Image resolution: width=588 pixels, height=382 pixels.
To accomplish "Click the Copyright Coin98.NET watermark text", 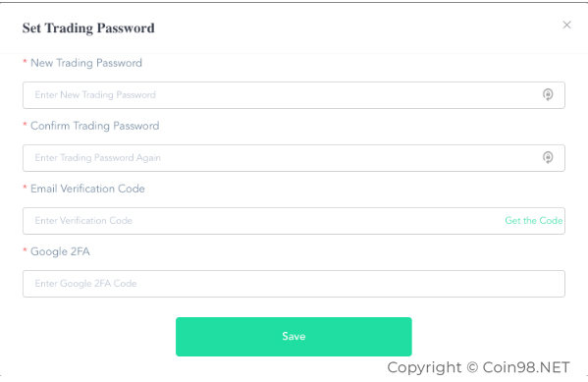I will tap(478, 367).
